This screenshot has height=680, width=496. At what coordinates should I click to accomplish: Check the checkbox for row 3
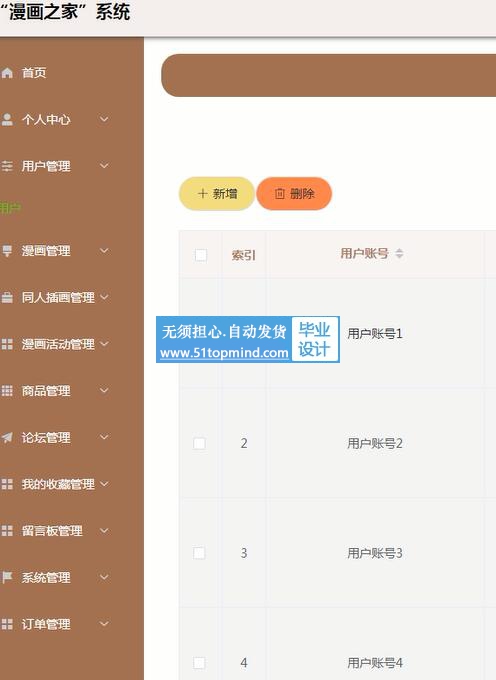point(199,553)
